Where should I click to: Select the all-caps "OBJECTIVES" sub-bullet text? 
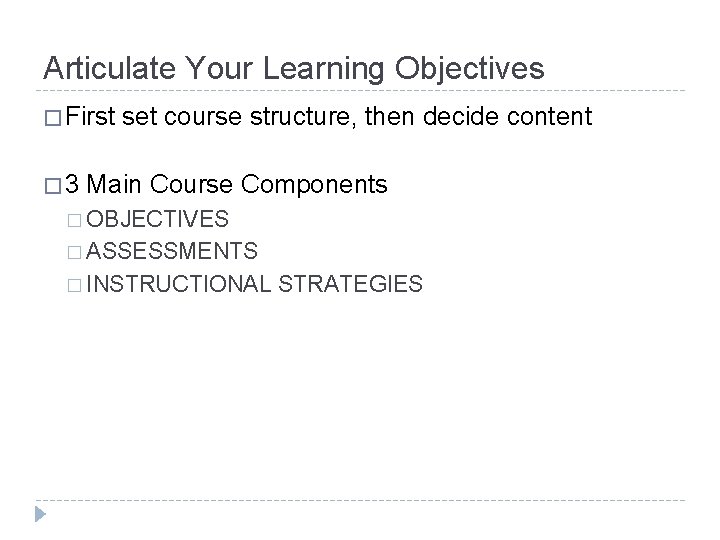158,219
